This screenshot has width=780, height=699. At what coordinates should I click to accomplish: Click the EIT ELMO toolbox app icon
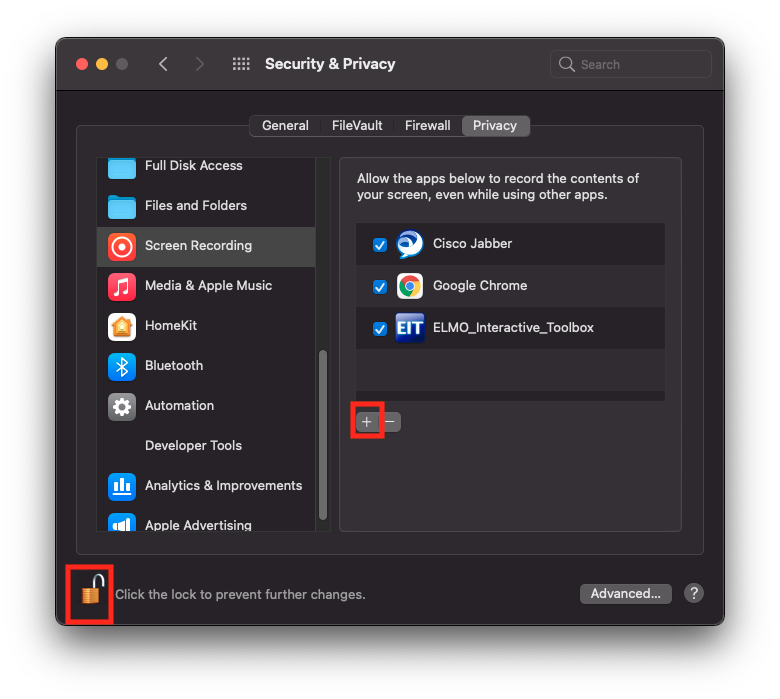(410, 328)
